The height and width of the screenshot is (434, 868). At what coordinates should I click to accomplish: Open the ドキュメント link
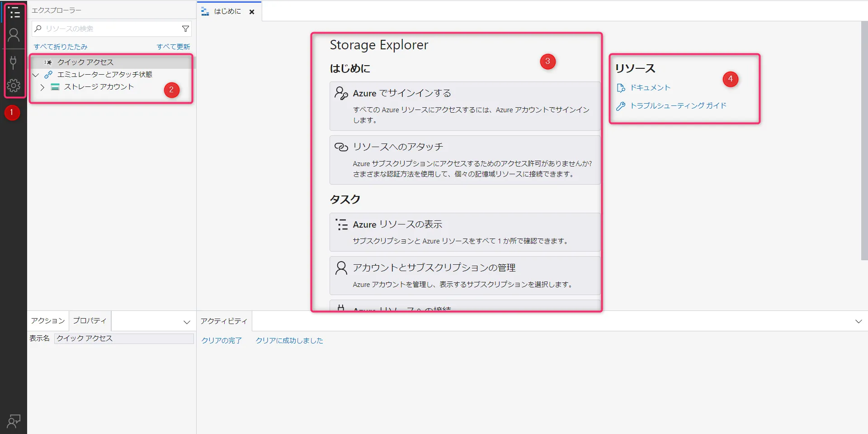(650, 88)
